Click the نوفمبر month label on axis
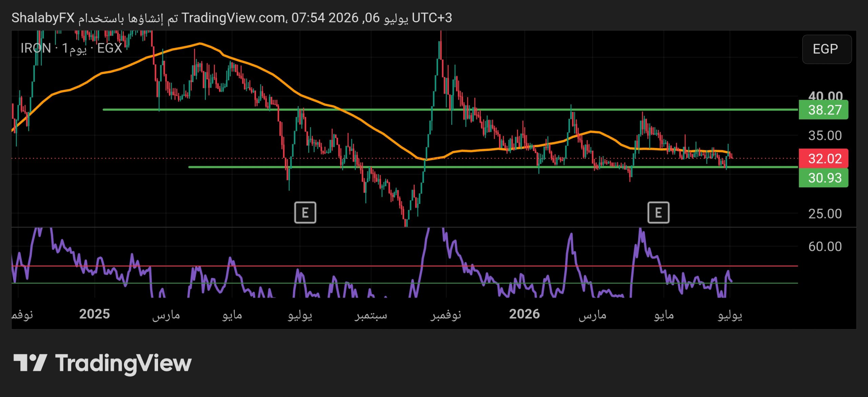This screenshot has height=397, width=868. 446,315
